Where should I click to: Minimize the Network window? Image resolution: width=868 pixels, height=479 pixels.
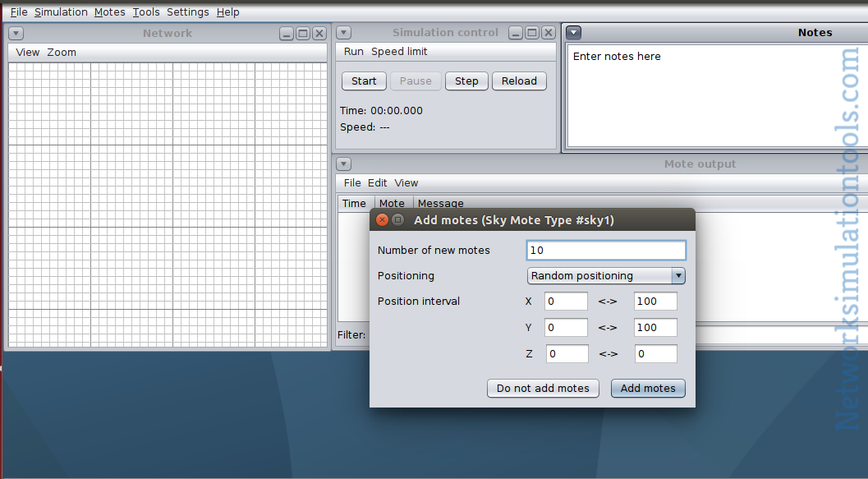[x=287, y=34]
